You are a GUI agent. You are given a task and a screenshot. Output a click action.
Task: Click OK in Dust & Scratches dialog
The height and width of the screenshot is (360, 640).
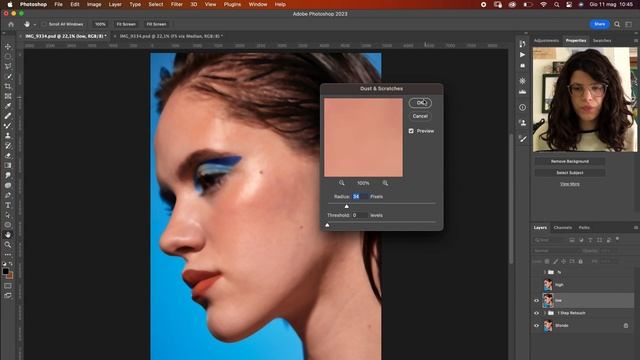[420, 103]
